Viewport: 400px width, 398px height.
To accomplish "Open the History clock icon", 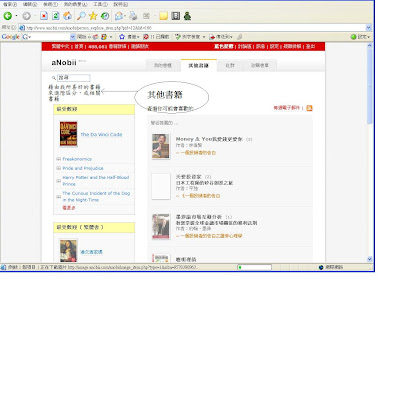I will point(105,16).
